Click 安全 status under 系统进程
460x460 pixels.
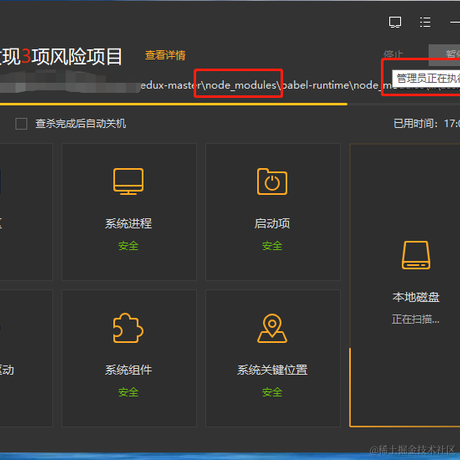(128, 246)
